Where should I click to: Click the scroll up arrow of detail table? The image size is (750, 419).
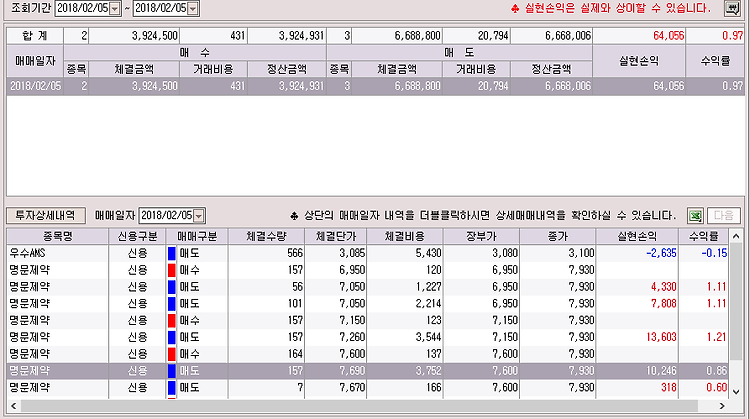pyautogui.click(x=736, y=236)
